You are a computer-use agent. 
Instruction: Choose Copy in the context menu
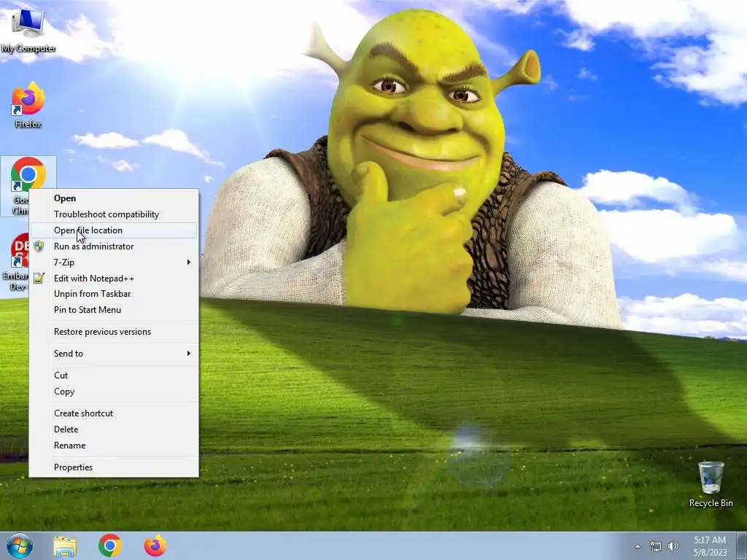114,392
